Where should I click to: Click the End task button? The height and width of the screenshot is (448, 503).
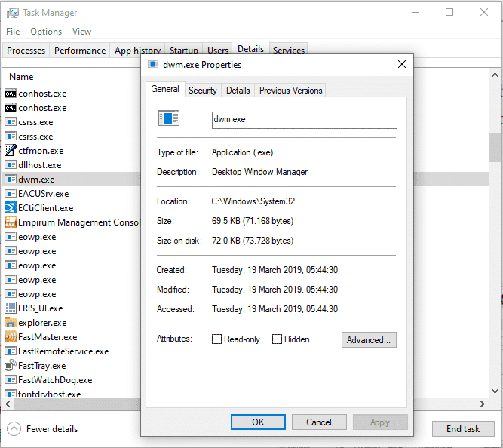[463, 428]
